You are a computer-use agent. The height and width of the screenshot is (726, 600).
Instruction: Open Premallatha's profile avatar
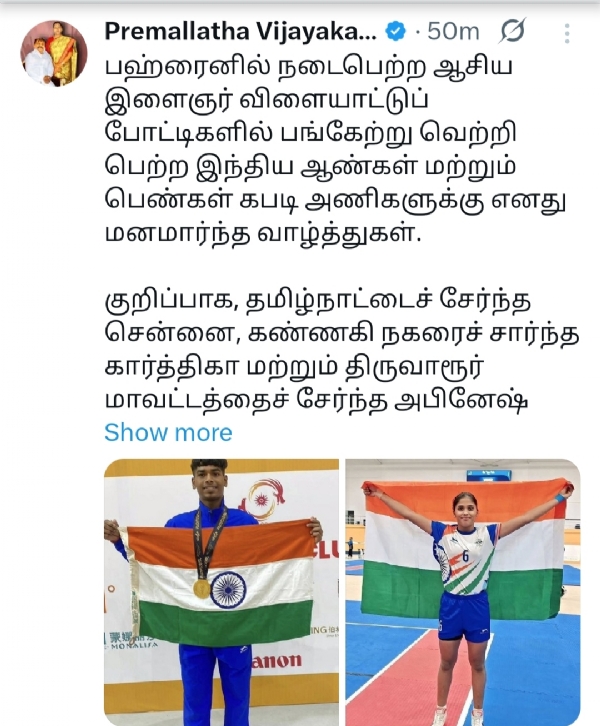(54, 53)
